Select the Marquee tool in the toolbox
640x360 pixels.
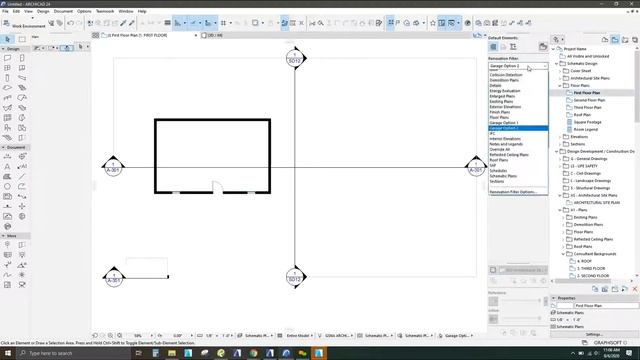click(x=22, y=39)
